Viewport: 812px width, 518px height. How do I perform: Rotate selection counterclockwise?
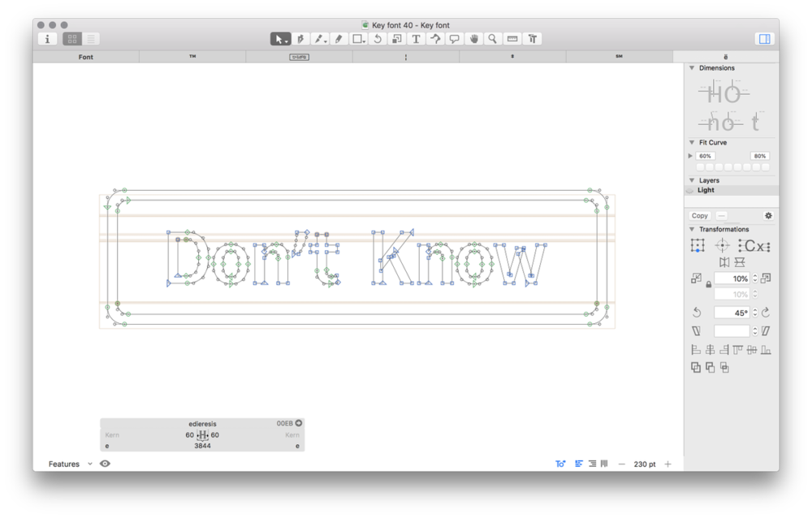click(697, 313)
